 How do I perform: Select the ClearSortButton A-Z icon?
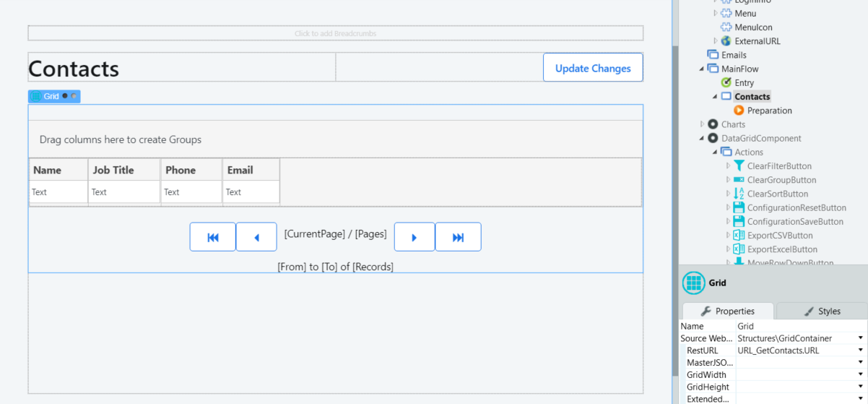739,194
